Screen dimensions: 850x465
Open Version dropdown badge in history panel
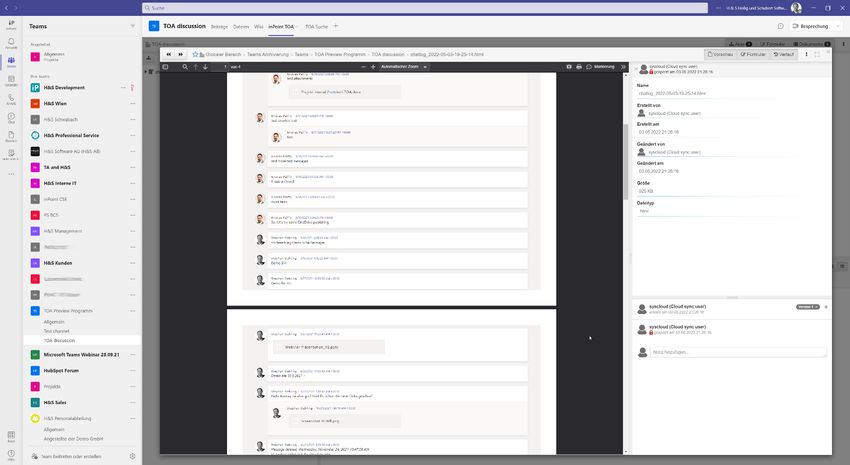(x=808, y=307)
